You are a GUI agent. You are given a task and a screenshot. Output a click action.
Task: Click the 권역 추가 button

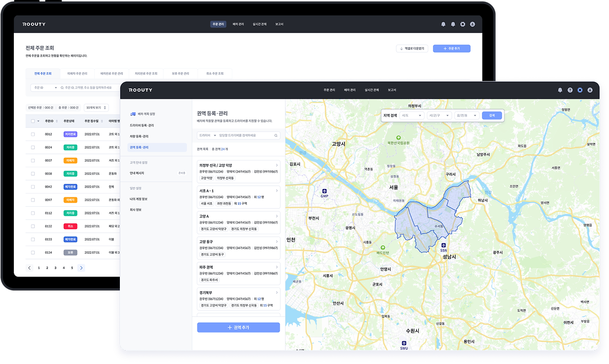coord(238,327)
